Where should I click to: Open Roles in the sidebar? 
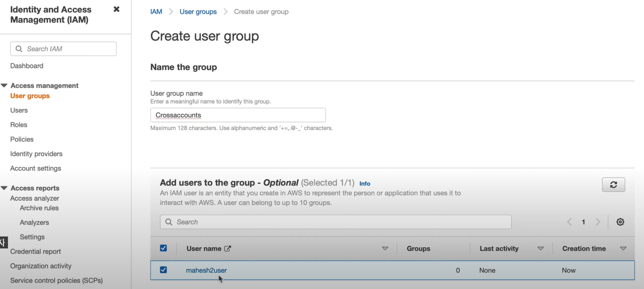point(19,125)
